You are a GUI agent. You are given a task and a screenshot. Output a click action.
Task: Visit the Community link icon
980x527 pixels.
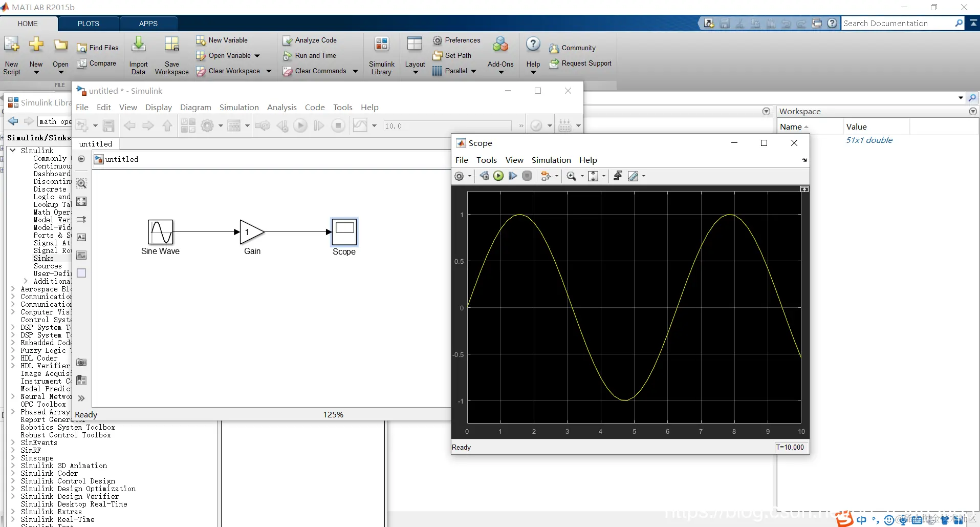pos(554,48)
